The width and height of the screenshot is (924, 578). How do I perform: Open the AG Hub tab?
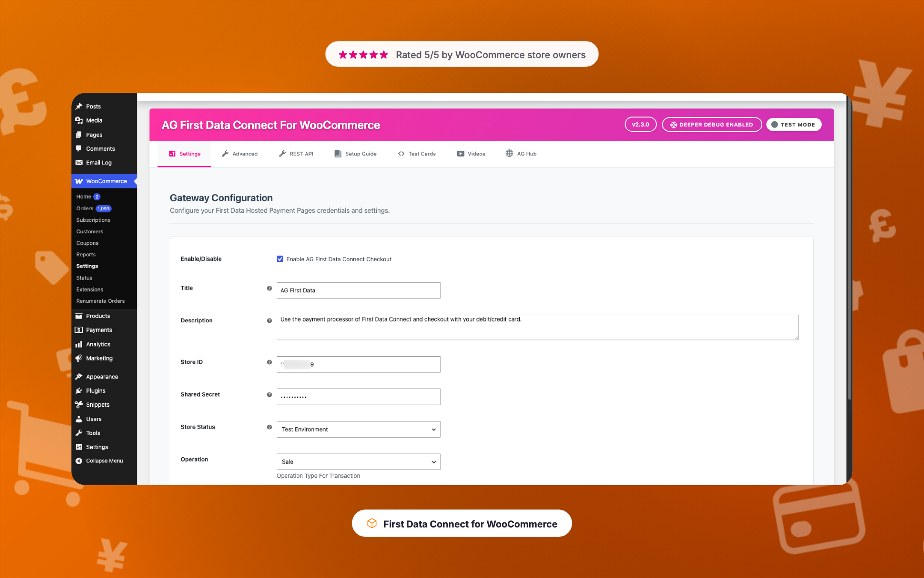[x=521, y=154]
